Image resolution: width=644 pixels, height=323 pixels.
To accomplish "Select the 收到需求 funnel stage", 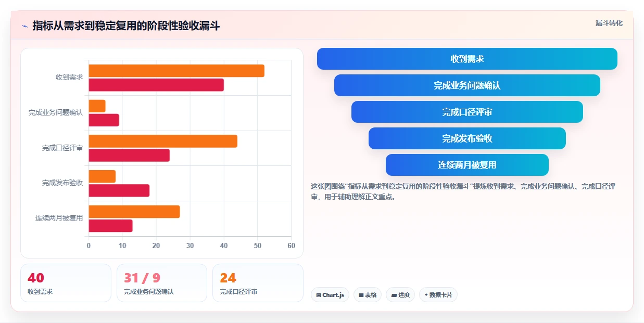I will (467, 59).
